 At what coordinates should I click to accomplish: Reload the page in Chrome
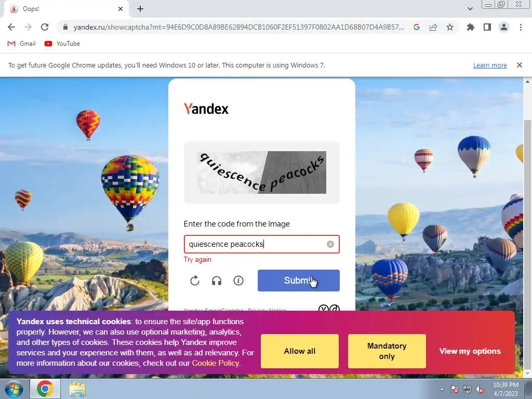click(45, 27)
